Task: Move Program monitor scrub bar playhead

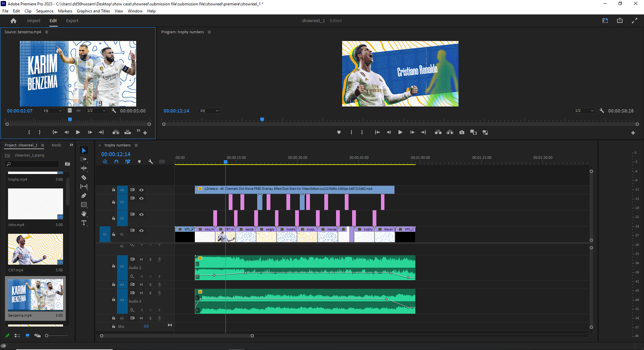Action: pyautogui.click(x=262, y=119)
